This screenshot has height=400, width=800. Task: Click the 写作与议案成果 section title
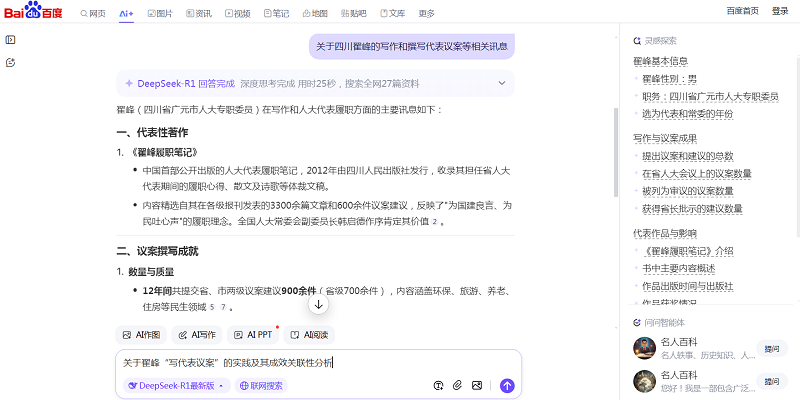pyautogui.click(x=665, y=138)
